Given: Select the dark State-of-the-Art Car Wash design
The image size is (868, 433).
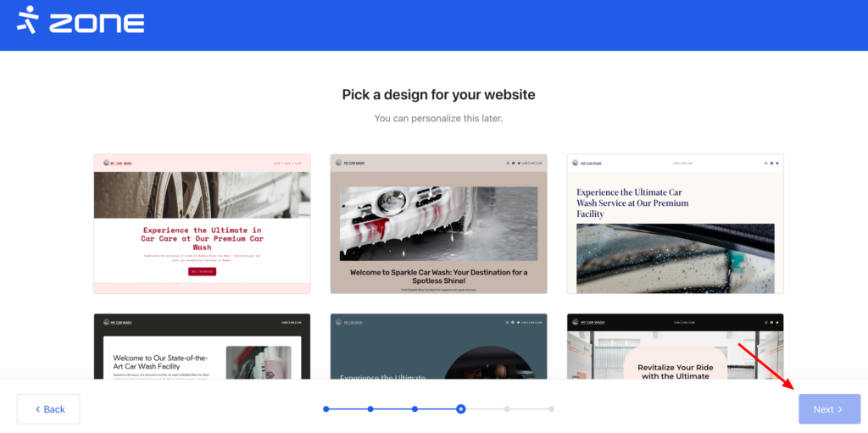Looking at the screenshot, I should tap(202, 347).
